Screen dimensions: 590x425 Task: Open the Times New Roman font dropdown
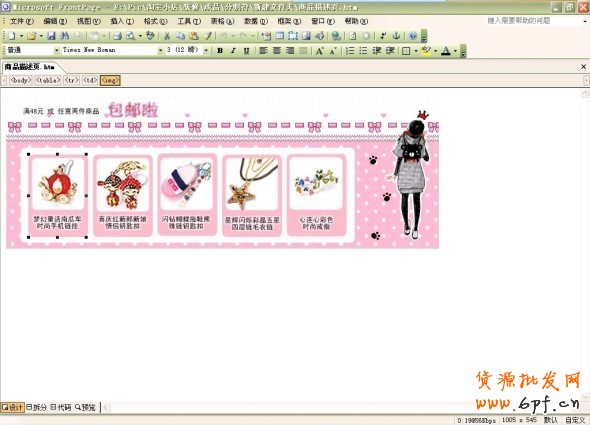click(161, 50)
